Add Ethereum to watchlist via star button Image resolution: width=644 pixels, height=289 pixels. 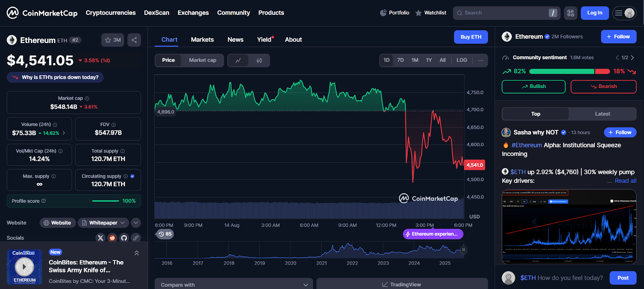click(113, 40)
